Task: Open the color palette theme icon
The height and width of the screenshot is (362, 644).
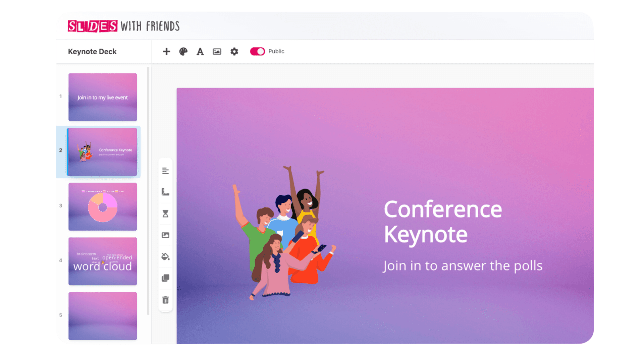Action: [183, 51]
